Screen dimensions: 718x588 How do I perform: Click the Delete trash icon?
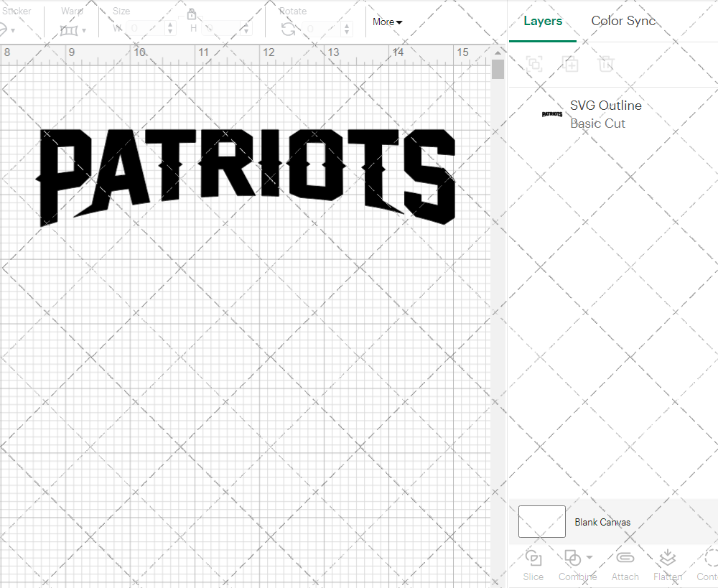point(607,64)
